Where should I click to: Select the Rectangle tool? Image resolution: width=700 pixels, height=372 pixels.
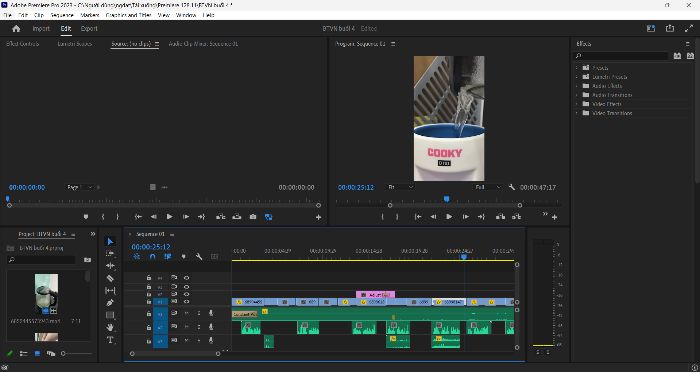(x=110, y=315)
